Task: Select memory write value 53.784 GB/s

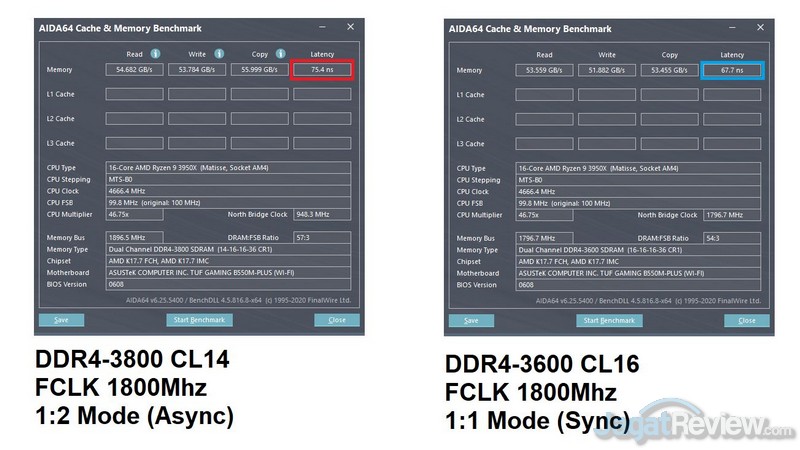Action: pos(197,69)
